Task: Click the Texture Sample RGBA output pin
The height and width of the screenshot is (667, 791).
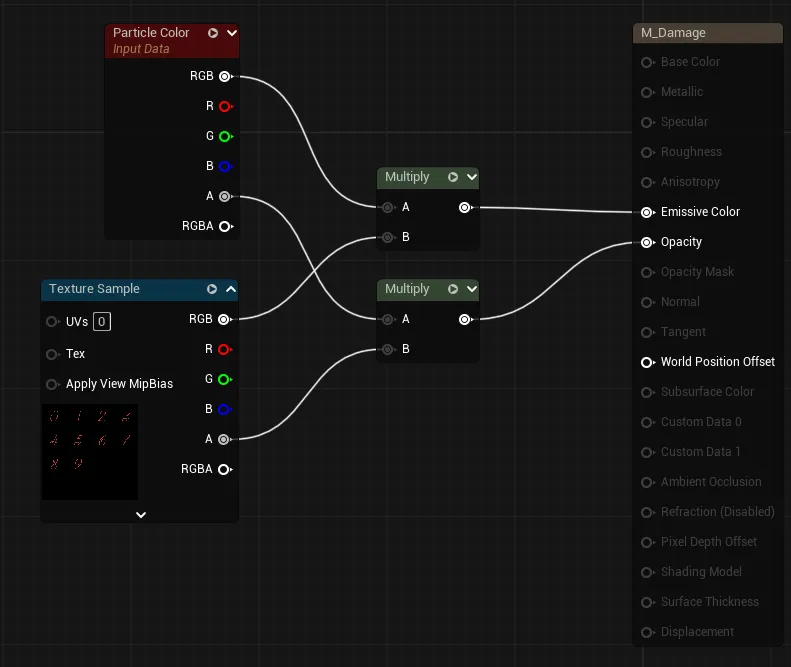Action: click(x=224, y=469)
